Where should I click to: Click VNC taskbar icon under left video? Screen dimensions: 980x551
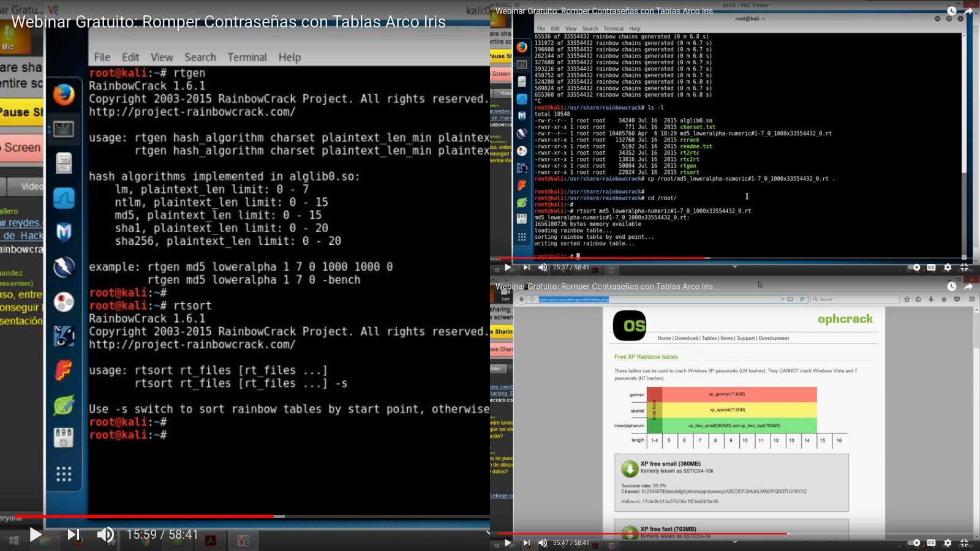pyautogui.click(x=244, y=541)
